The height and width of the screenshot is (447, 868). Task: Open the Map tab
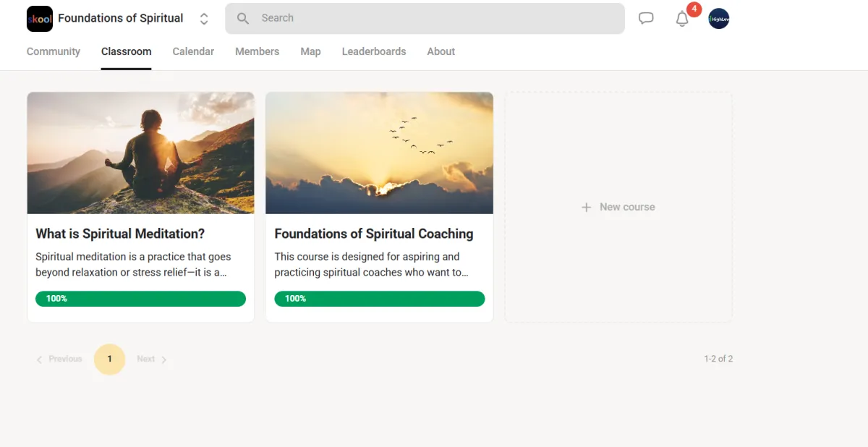pyautogui.click(x=310, y=51)
